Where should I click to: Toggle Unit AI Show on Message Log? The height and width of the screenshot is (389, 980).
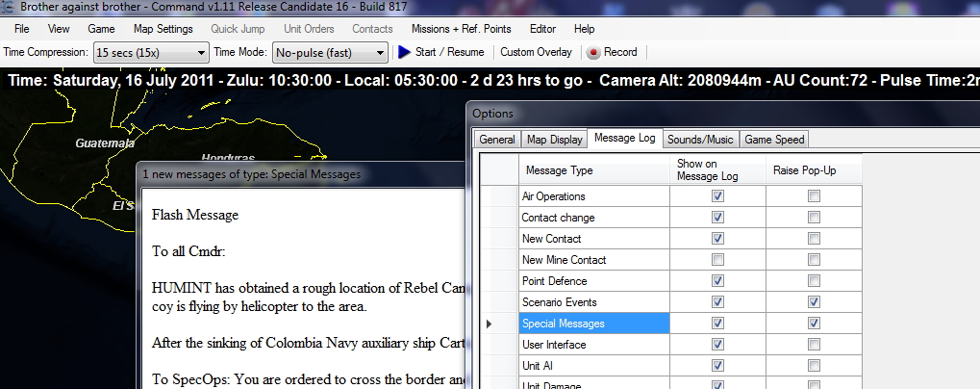717,366
